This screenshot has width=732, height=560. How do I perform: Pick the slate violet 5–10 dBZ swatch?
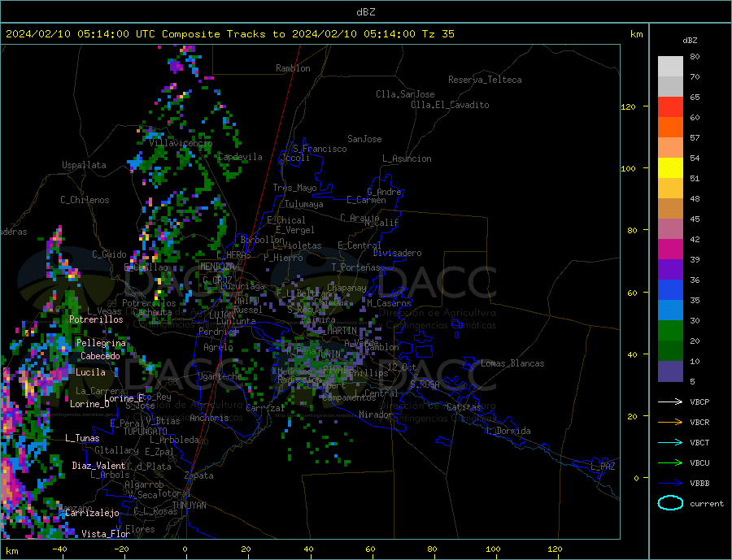[670, 371]
